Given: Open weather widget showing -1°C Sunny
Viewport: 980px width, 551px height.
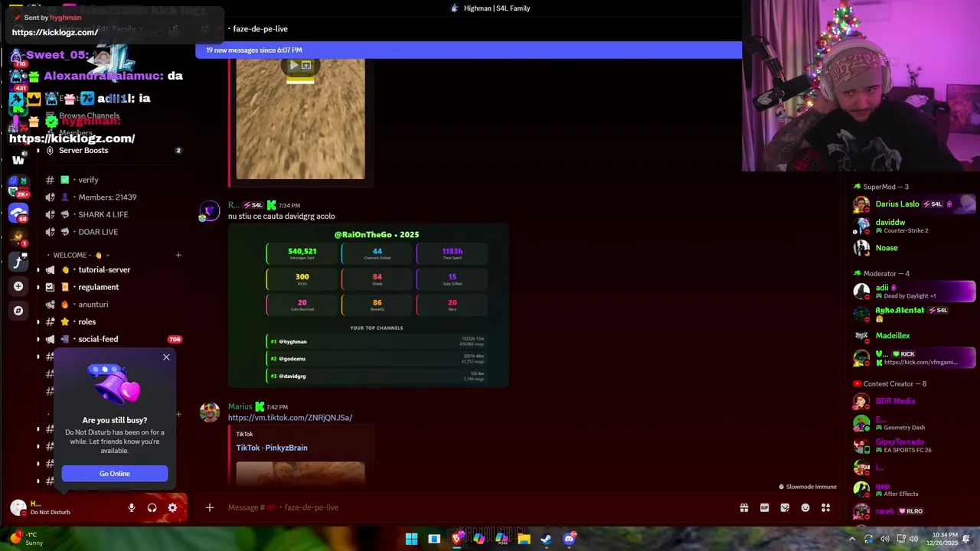Looking at the screenshot, I should (25, 539).
